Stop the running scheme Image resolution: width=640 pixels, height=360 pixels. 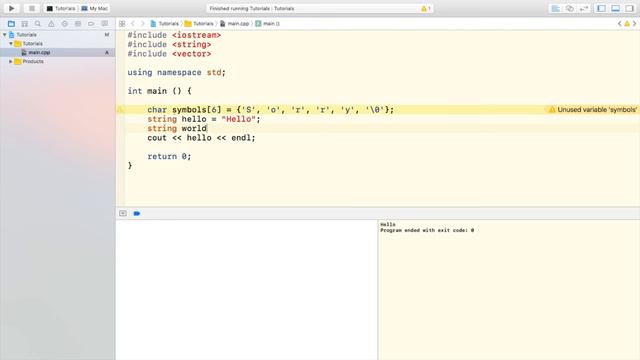click(31, 8)
